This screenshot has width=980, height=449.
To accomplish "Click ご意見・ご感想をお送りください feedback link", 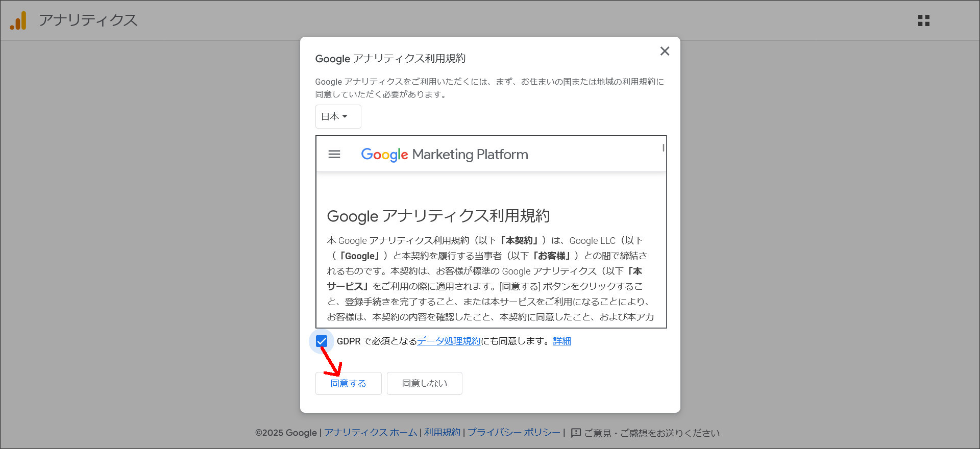I will coord(652,433).
